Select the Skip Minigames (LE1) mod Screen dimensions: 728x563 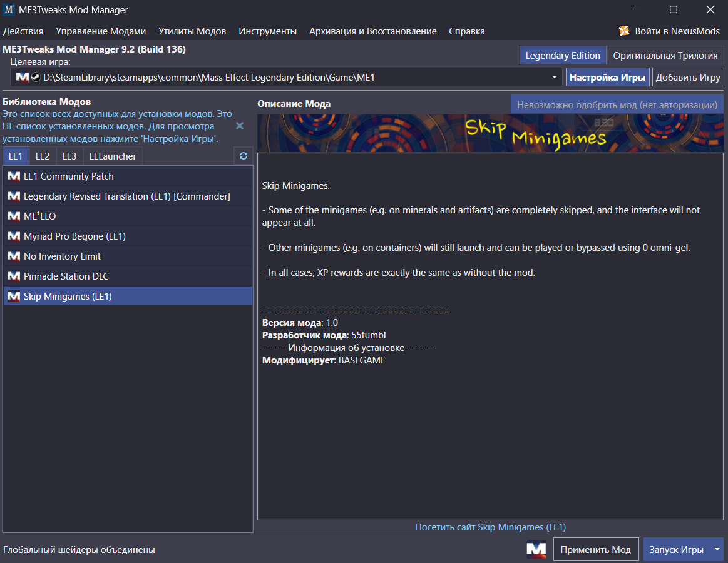point(128,296)
